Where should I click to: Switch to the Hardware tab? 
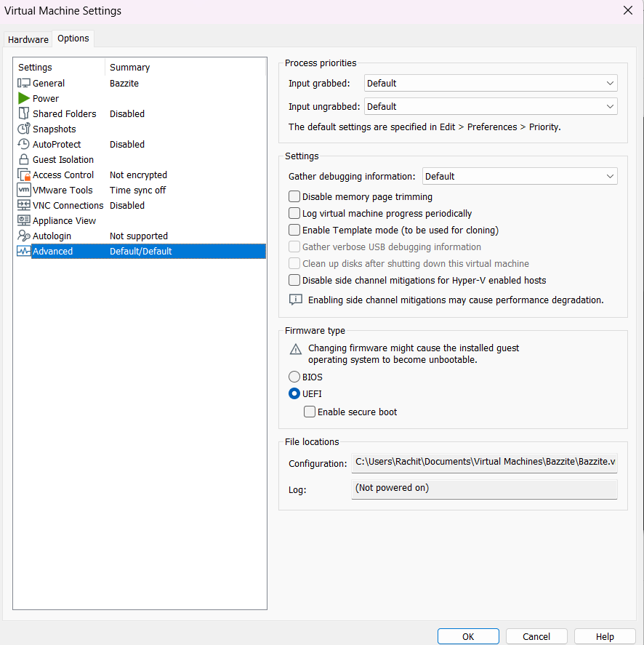pos(28,39)
